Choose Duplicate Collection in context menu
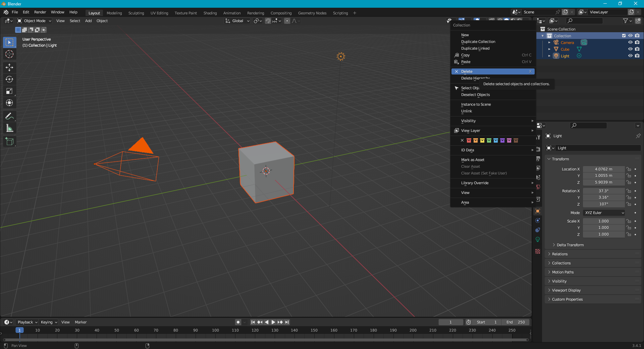644x349 pixels. point(493,42)
